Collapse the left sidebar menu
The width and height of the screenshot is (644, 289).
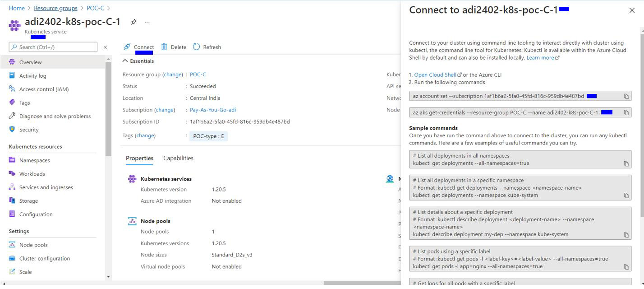click(105, 47)
